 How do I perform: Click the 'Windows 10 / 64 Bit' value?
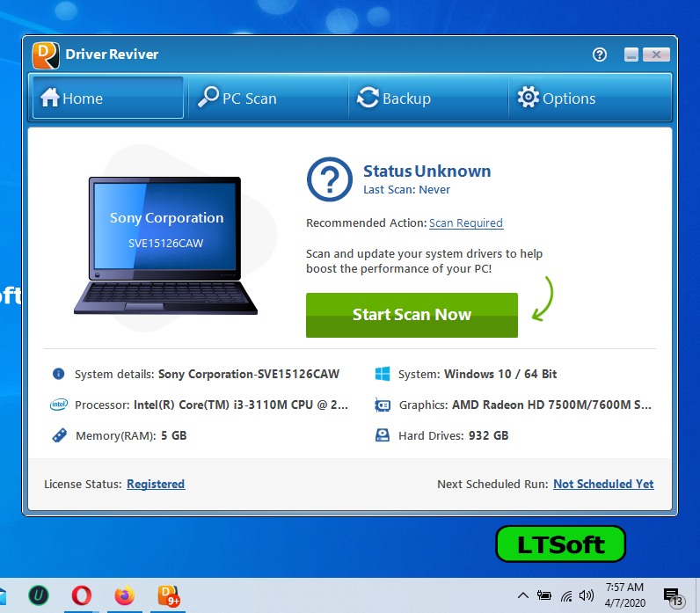click(x=500, y=374)
